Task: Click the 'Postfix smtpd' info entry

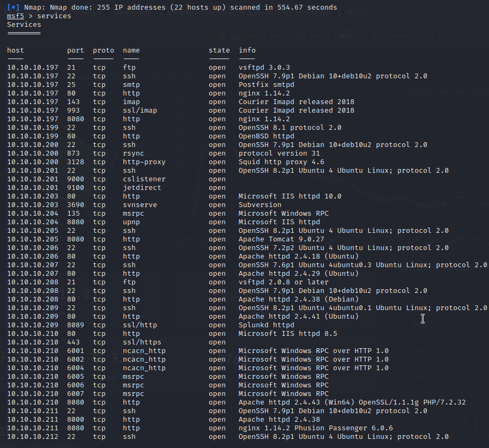Action: tap(266, 85)
